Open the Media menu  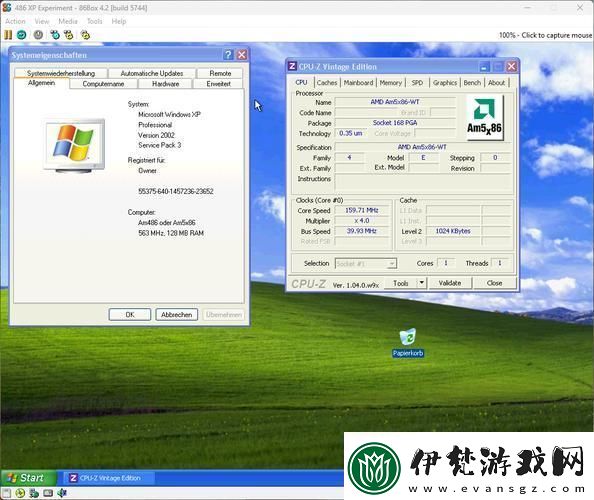68,21
